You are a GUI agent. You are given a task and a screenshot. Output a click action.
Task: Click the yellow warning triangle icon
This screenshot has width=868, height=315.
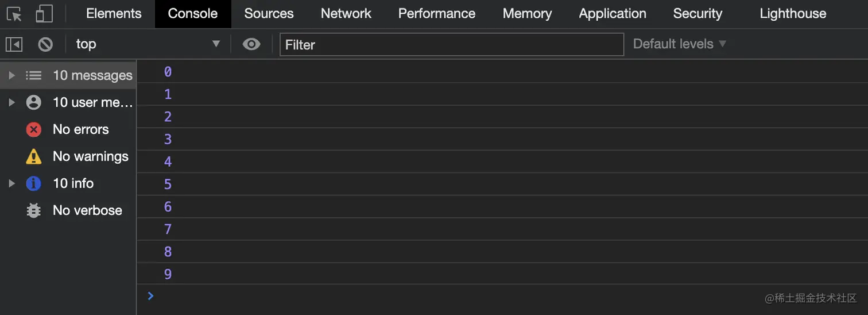tap(34, 156)
